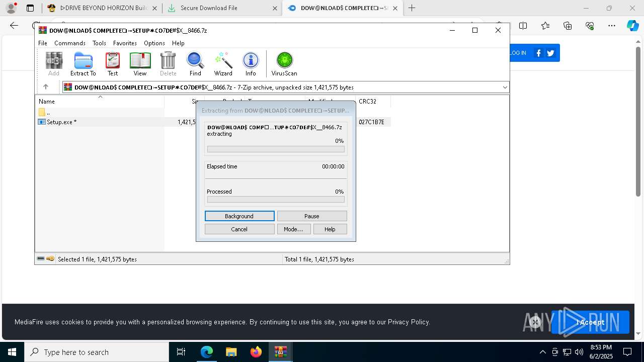
Task: Click the Background button in extraction dialog
Action: coord(239,216)
